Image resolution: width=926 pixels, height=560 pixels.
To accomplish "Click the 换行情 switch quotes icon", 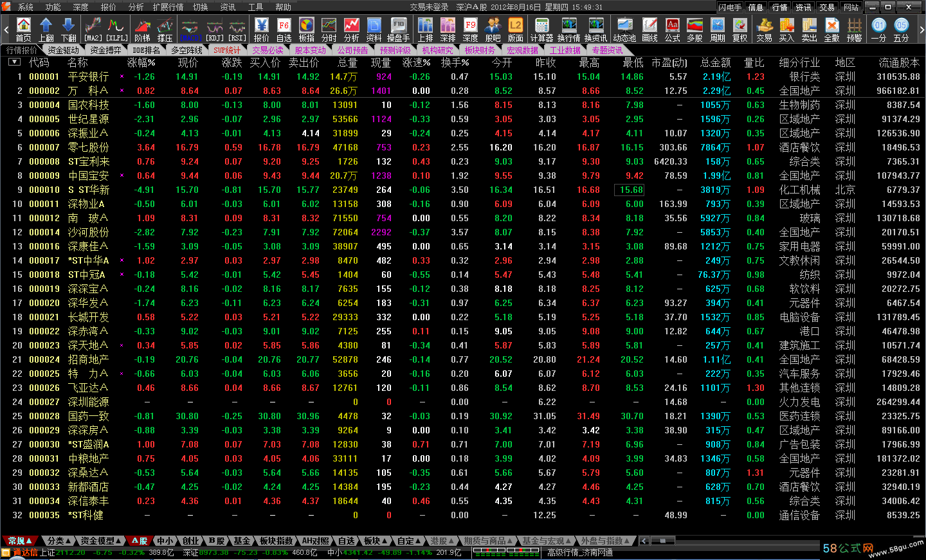I will click(x=569, y=30).
